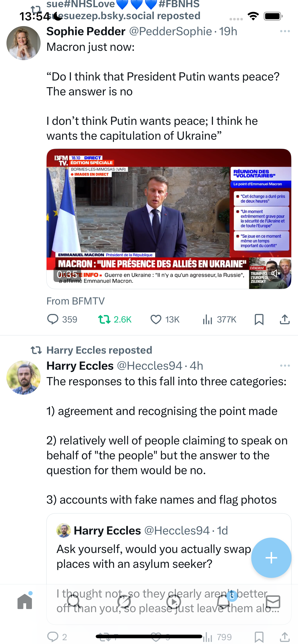Unmute the BFMTV video
Viewport: 298px width, 644px height.
click(276, 274)
